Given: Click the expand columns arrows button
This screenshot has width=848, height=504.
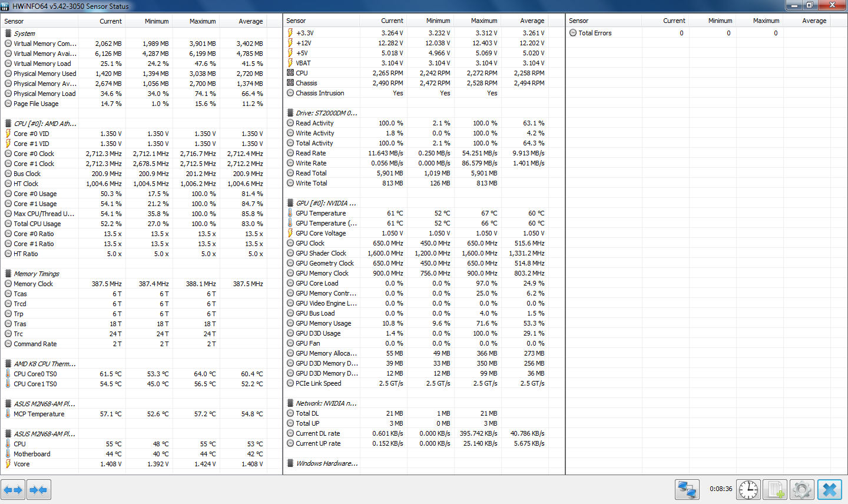Looking at the screenshot, I should pos(13,490).
